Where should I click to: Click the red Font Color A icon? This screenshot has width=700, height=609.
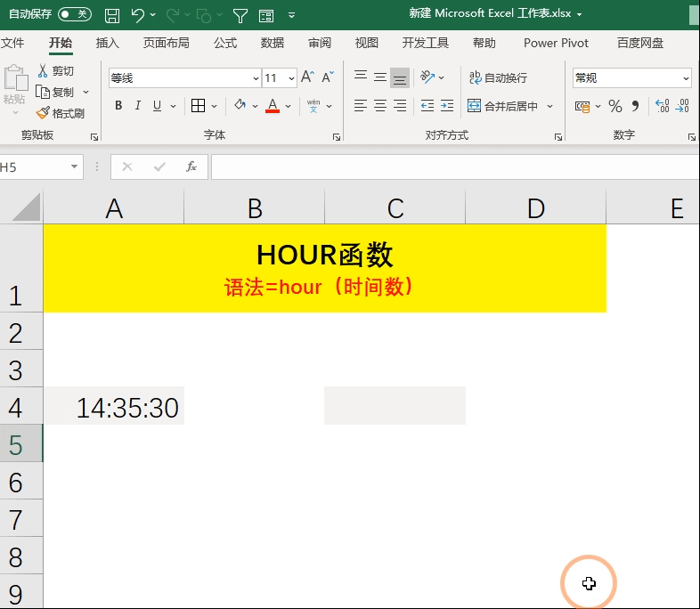(x=273, y=106)
